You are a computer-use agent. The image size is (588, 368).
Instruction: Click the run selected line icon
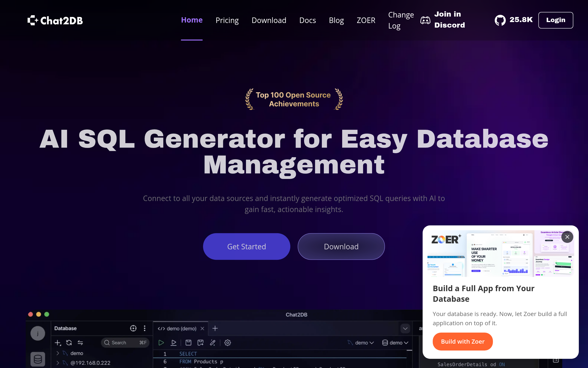click(x=173, y=343)
